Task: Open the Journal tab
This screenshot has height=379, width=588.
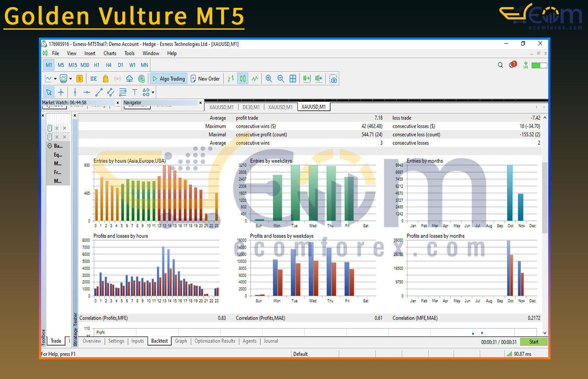Action: coord(271,341)
